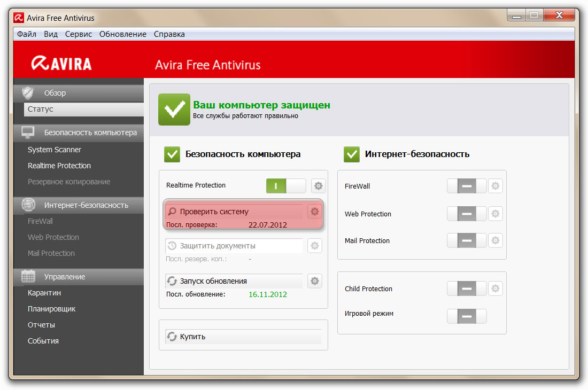
Task: Toggle the Child Protection switch
Action: 467,288
